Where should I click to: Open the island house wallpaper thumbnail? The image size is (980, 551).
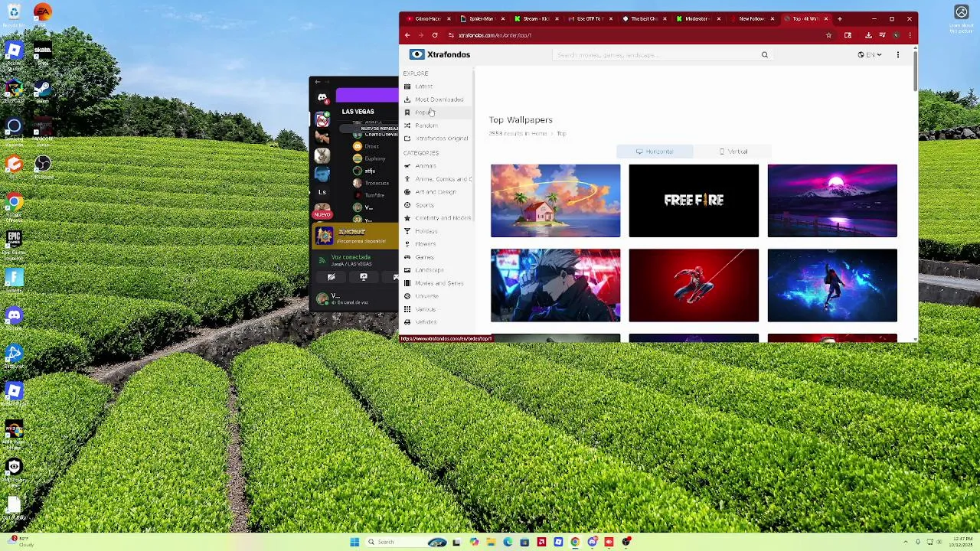(556, 201)
